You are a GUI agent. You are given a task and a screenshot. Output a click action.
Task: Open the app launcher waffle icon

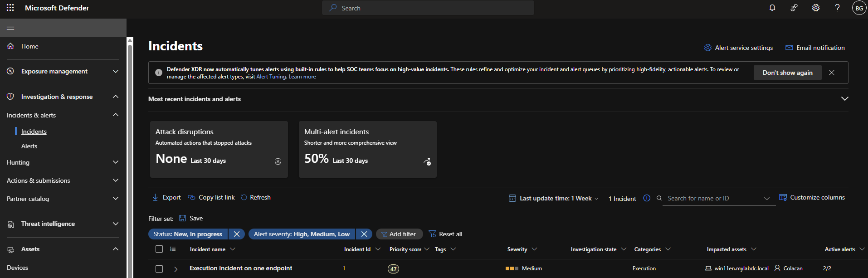[x=10, y=8]
